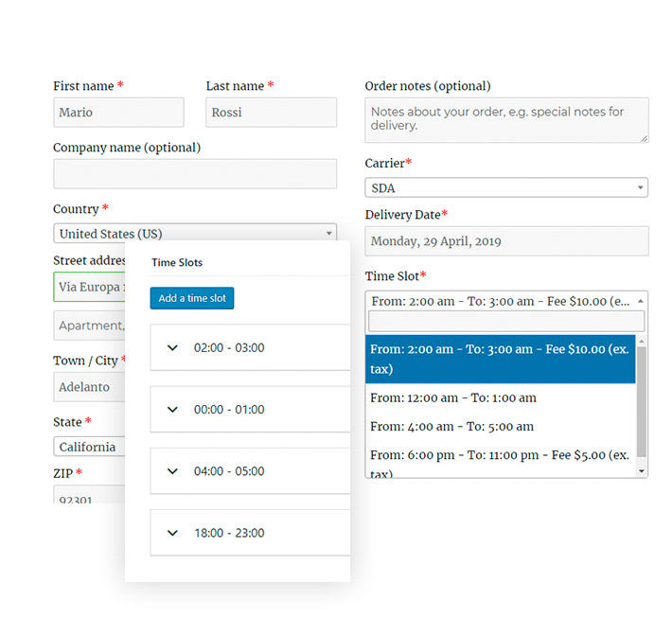Expand the 04:00 - 05:00 time slot chevron
Screen dimensions: 672x635
pyautogui.click(x=172, y=471)
